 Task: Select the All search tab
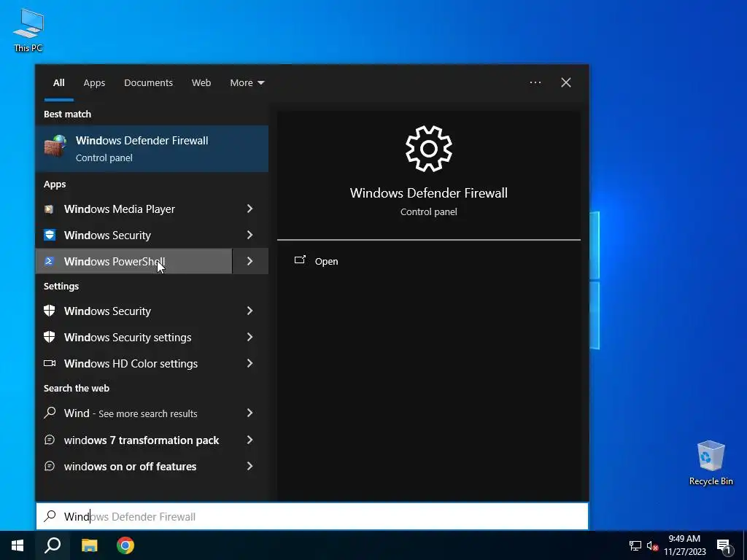(58, 83)
